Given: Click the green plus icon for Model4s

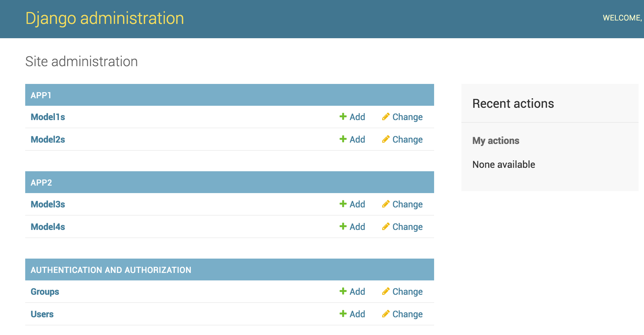Looking at the screenshot, I should (343, 227).
